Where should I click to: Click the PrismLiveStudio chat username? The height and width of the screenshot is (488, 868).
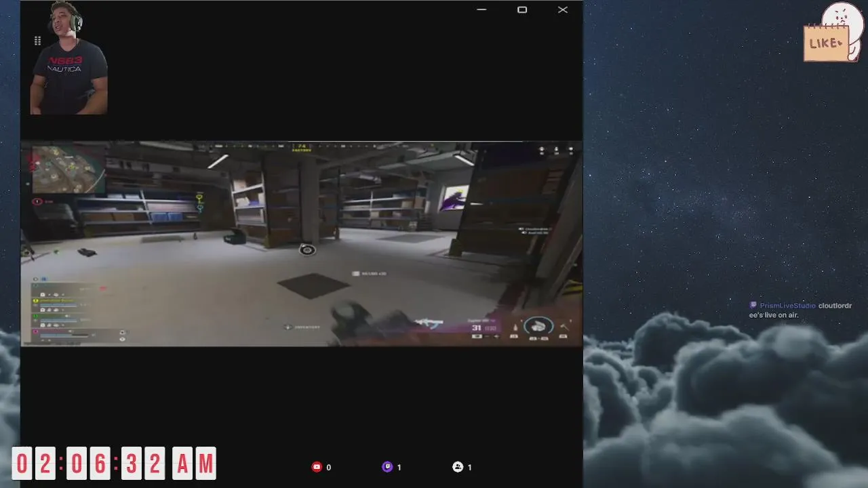click(787, 306)
